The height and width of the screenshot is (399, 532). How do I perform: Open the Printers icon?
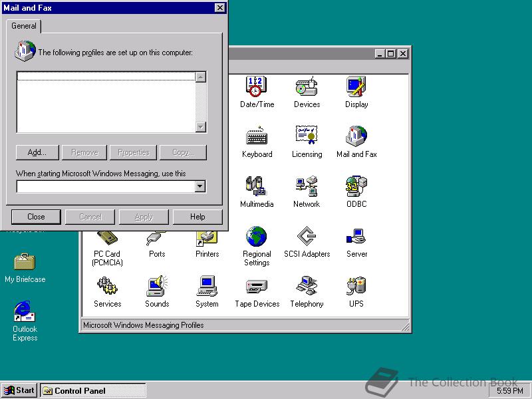[x=207, y=245]
